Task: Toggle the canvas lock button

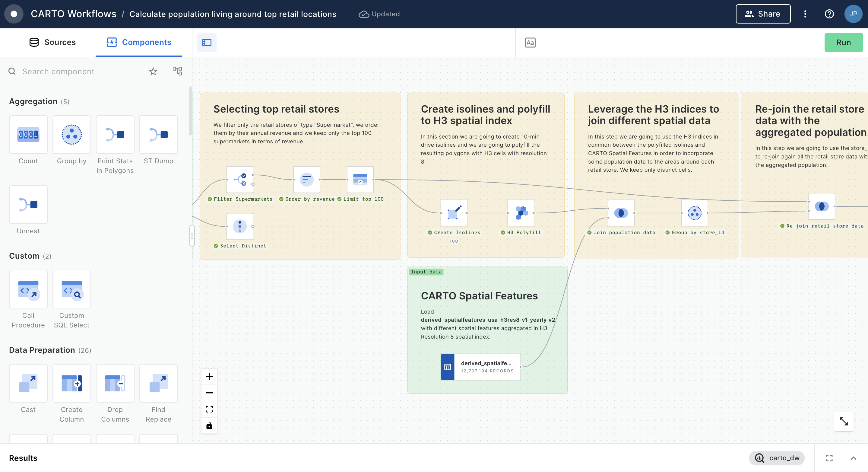Action: tap(209, 426)
